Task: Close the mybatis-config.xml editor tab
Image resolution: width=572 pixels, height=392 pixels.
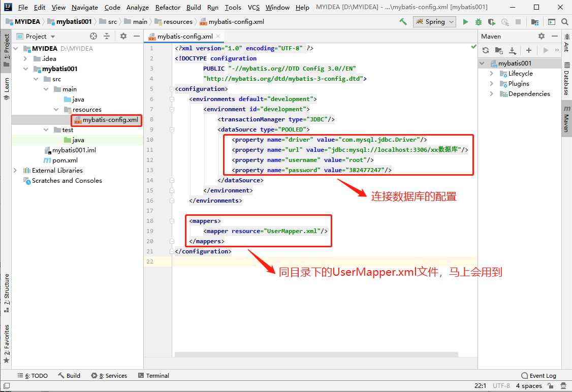Action: point(218,36)
